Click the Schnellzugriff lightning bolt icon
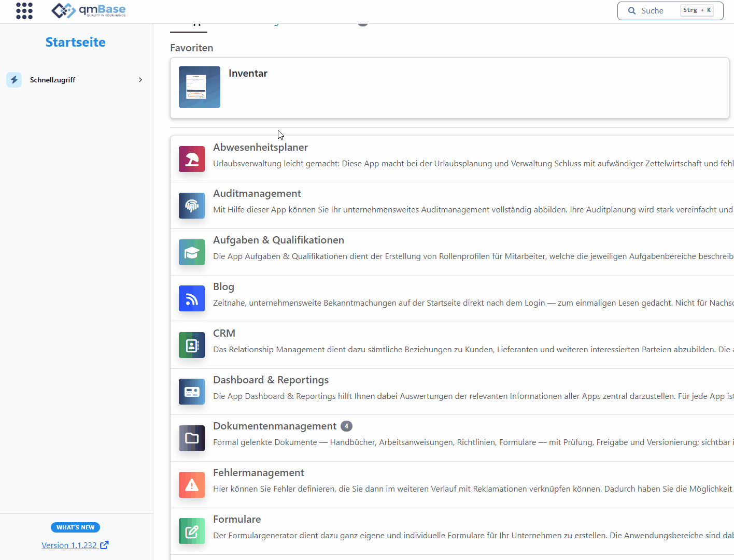This screenshot has width=734, height=560. 14,80
